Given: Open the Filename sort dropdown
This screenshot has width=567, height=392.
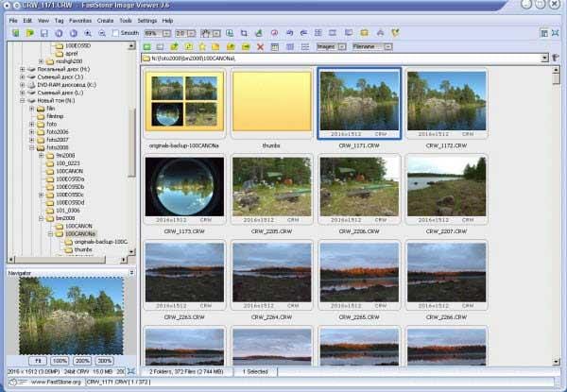Looking at the screenshot, I should pyautogui.click(x=388, y=47).
